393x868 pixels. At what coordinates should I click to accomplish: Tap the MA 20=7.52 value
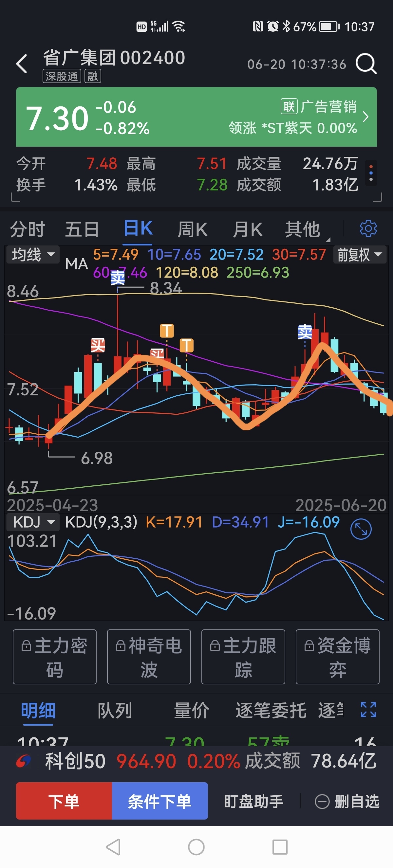236,255
